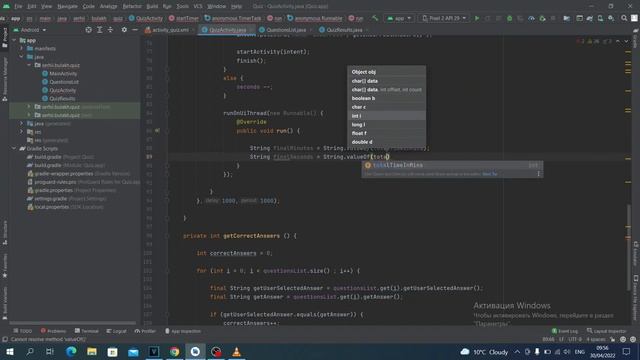Collapse the Gradle Scripts node

14,149
